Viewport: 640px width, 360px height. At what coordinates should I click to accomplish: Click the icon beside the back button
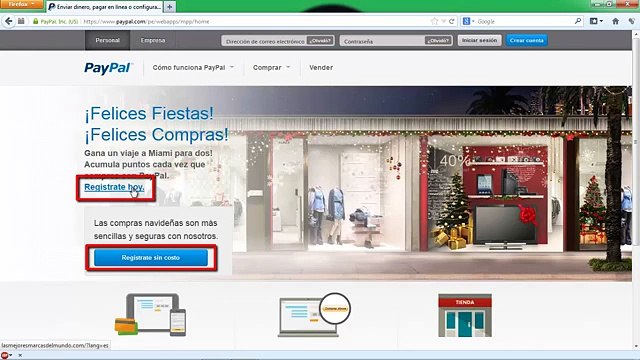point(21,21)
